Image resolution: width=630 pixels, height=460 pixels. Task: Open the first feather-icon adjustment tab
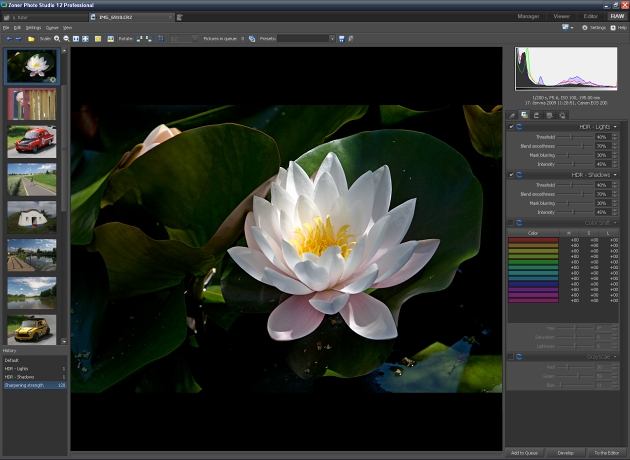click(512, 115)
